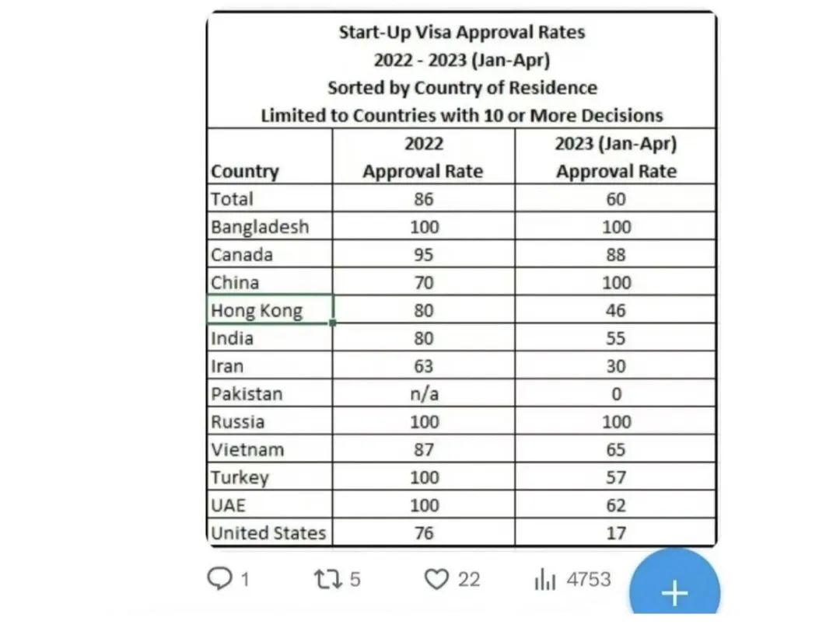Image resolution: width=840 pixels, height=628 pixels.
Task: Open the view analytics bar chart icon
Action: pos(544,579)
